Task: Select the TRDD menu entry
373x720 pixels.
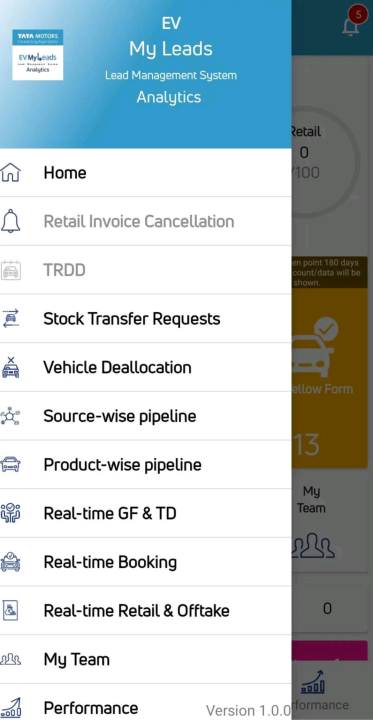Action: (x=146, y=270)
